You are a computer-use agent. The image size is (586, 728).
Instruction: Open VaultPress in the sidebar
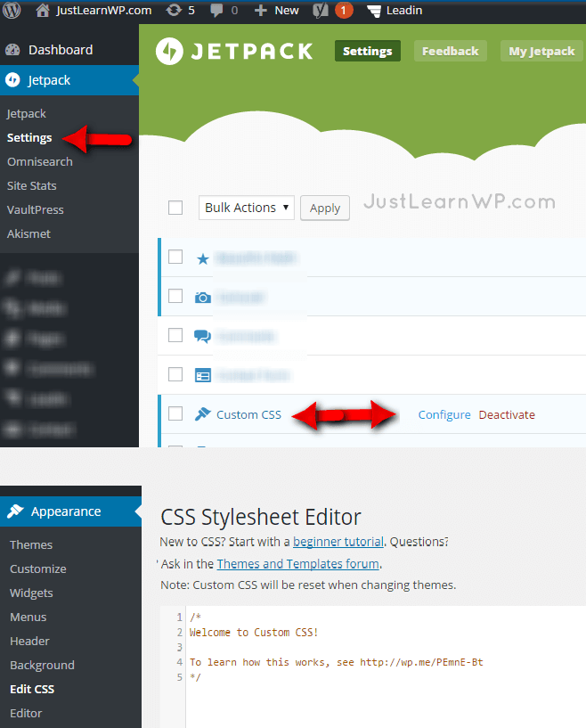36,210
